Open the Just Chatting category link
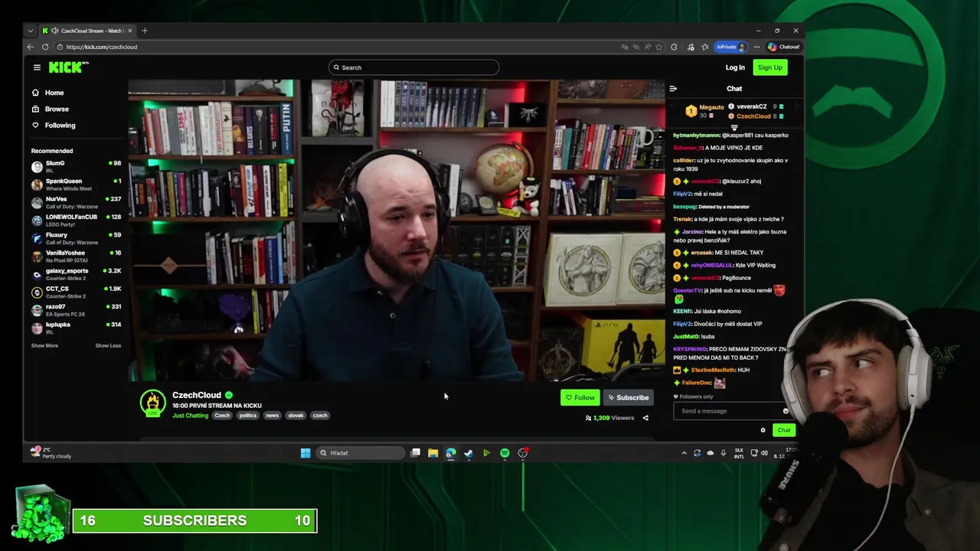The height and width of the screenshot is (551, 980). pyautogui.click(x=190, y=416)
